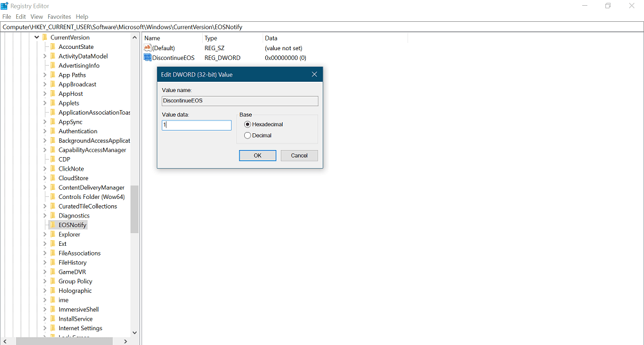Click the tree pane horizontal scrollbar thumb
Screen dimensions: 644x345
[x=64, y=341]
